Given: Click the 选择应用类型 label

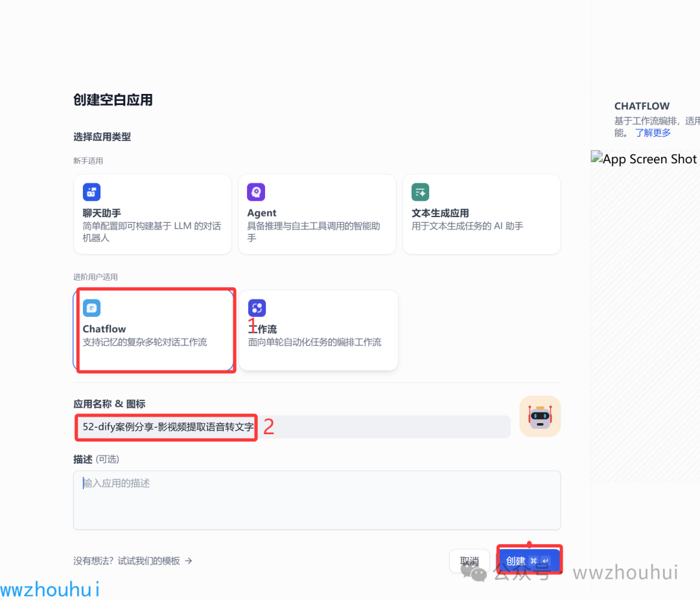Looking at the screenshot, I should click(x=102, y=137).
